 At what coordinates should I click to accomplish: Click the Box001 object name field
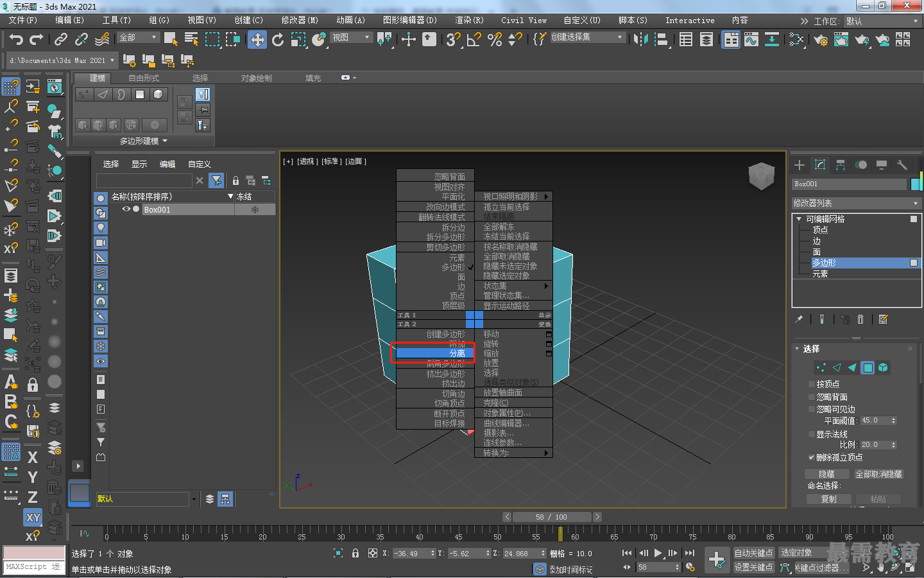point(850,184)
